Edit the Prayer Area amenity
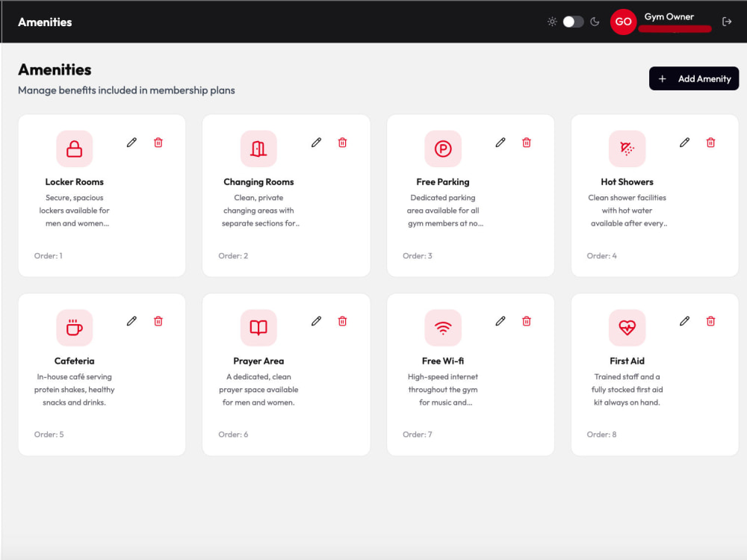 coord(316,321)
